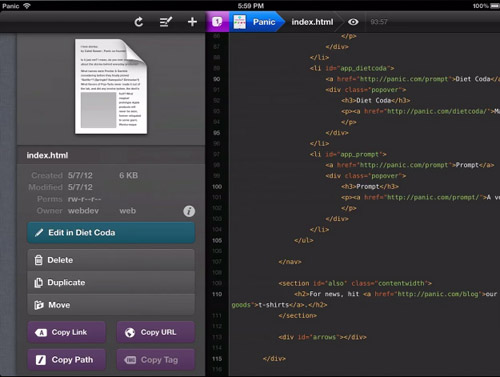
Task: Tap the 93:57 cursor position indicator
Action: (x=379, y=22)
